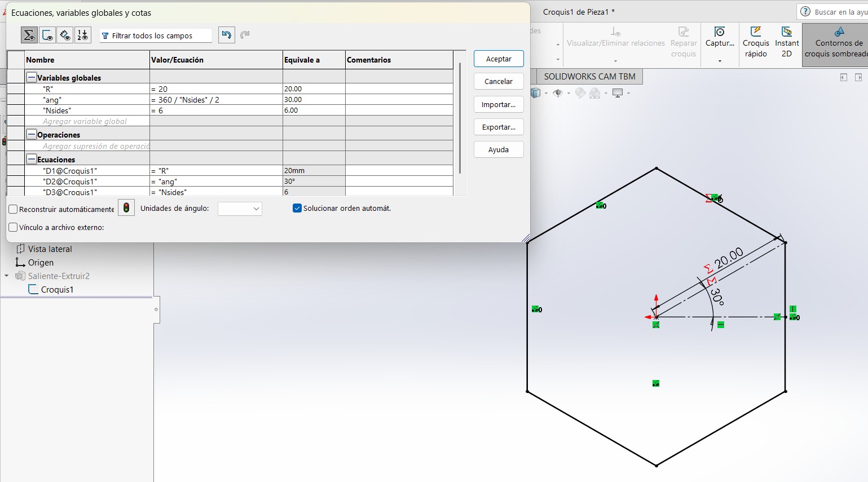Select Saliente-Extruir2 feature in the tree
Viewport: 868px width, 482px height.
[x=59, y=276]
